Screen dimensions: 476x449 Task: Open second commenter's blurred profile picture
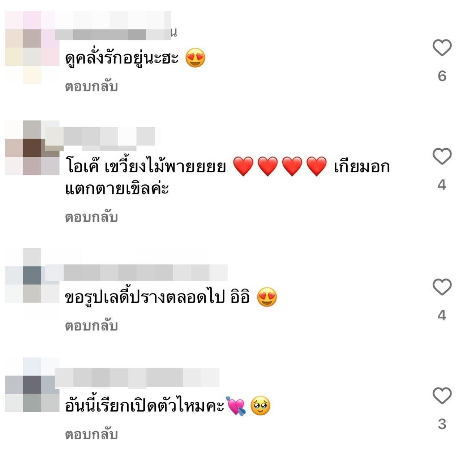point(32,148)
